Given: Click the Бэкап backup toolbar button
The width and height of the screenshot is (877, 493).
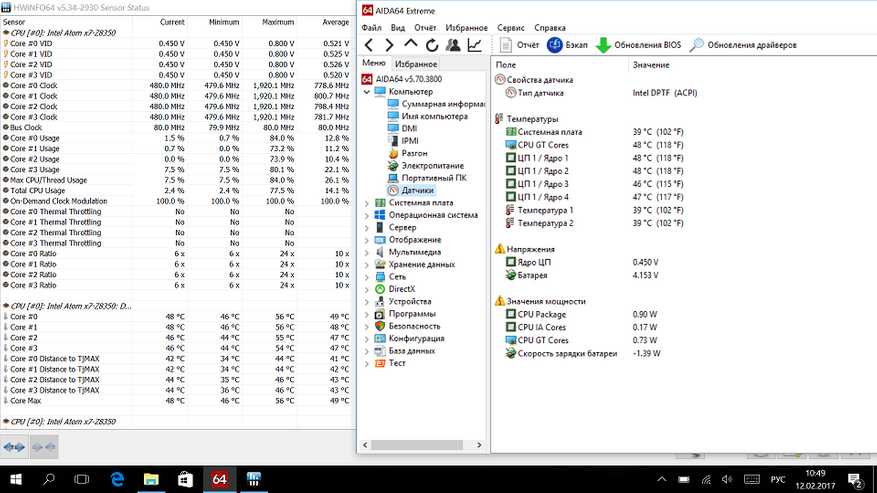Looking at the screenshot, I should coord(567,45).
